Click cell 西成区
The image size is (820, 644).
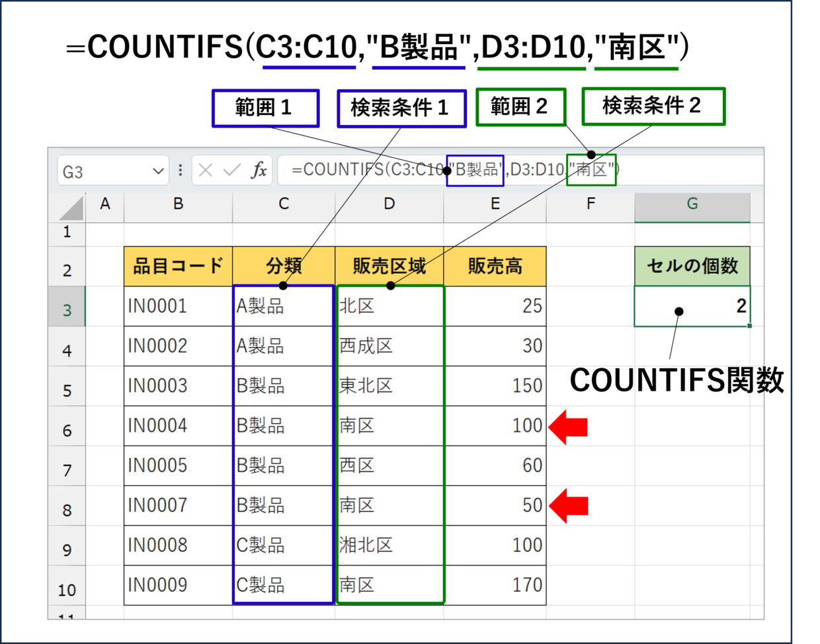pos(389,346)
